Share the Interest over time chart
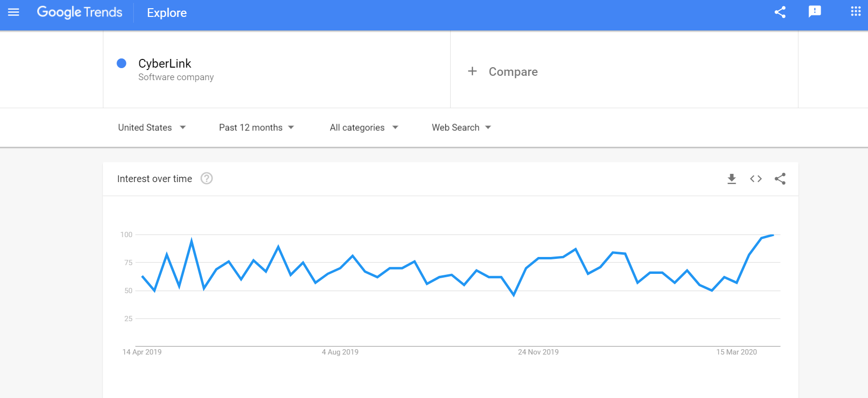Viewport: 868px width, 398px height. 780,179
